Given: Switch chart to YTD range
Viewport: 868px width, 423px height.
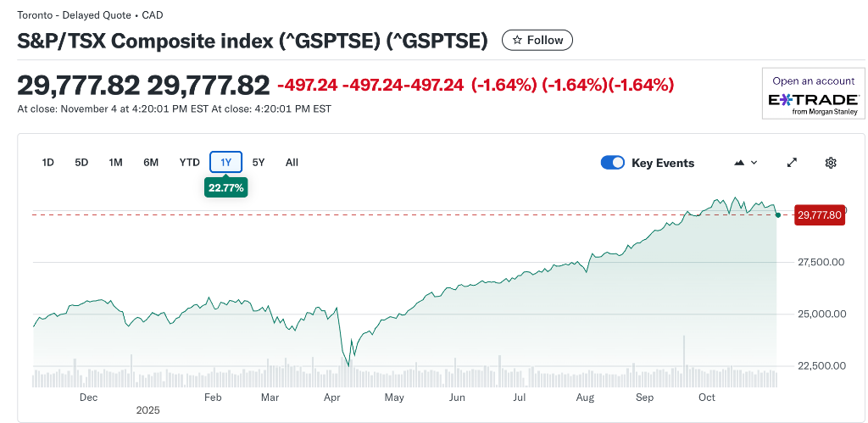Looking at the screenshot, I should pos(189,163).
